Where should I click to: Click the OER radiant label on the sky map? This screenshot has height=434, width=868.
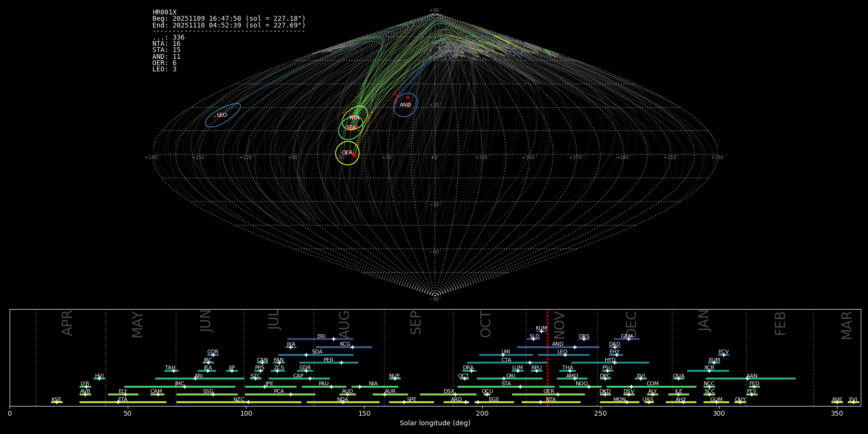[x=347, y=153]
